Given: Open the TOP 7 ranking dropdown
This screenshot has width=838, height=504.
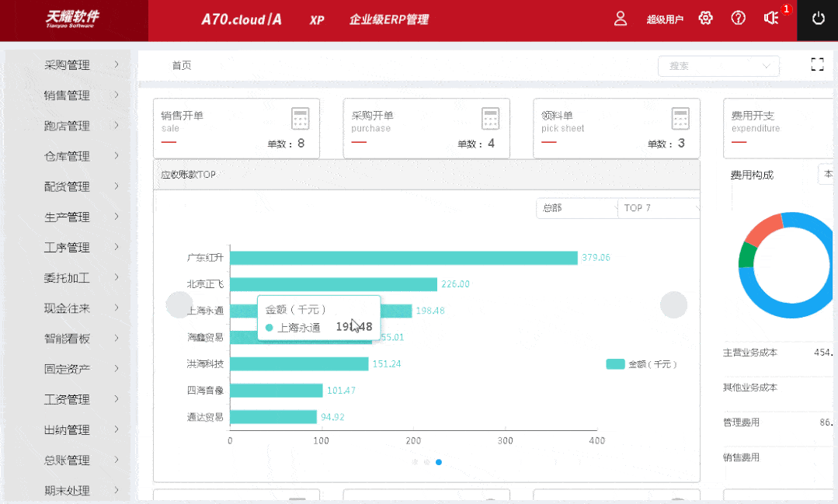Looking at the screenshot, I should pos(659,208).
